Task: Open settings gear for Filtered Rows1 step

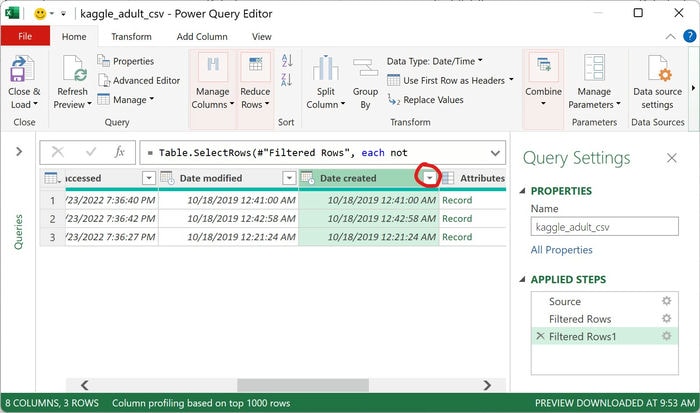Action: pos(666,336)
